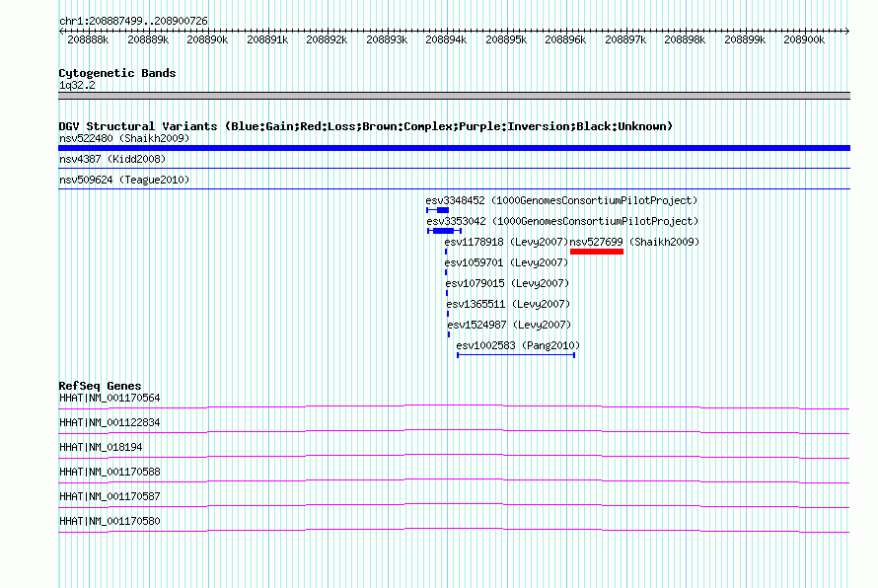The height and width of the screenshot is (588, 878).
Task: Click the nsv522480 (Shaikh2009) label
Action: tap(124, 138)
